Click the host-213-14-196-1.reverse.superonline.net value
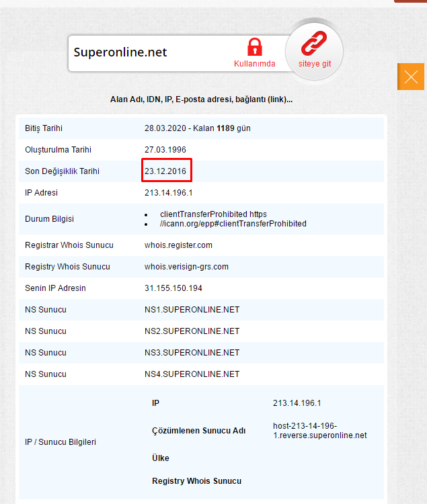 pyautogui.click(x=320, y=431)
